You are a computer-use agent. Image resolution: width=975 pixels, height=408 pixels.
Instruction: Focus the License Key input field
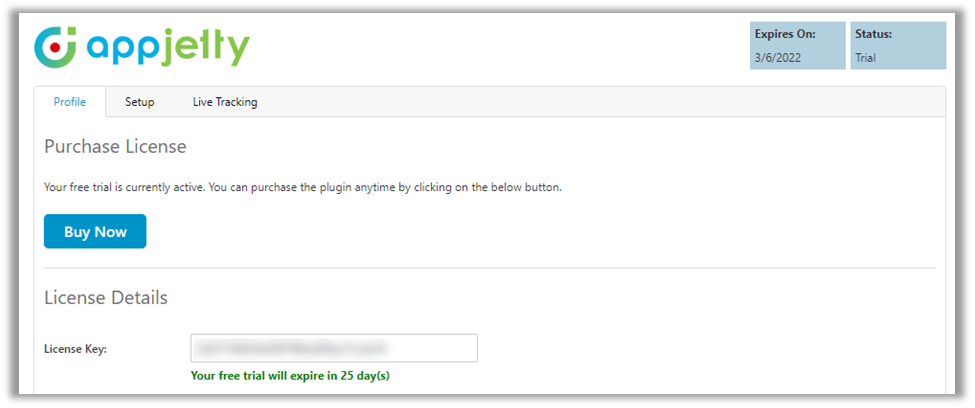(334, 348)
